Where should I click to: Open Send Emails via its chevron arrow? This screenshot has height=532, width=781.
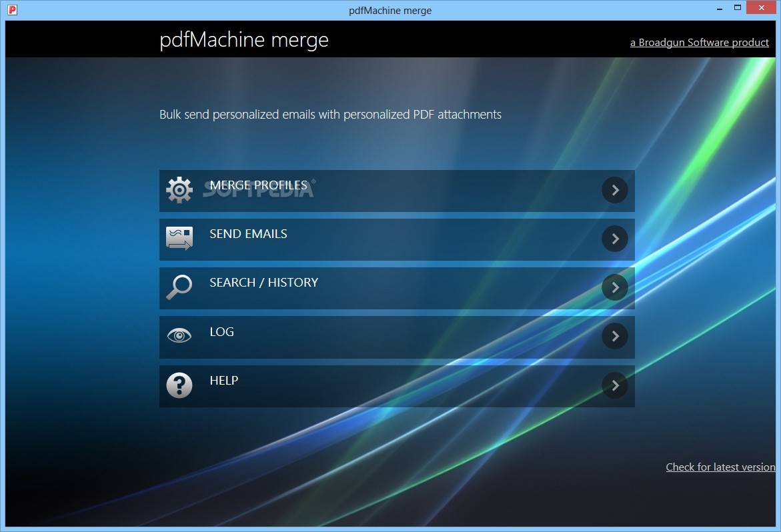615,239
